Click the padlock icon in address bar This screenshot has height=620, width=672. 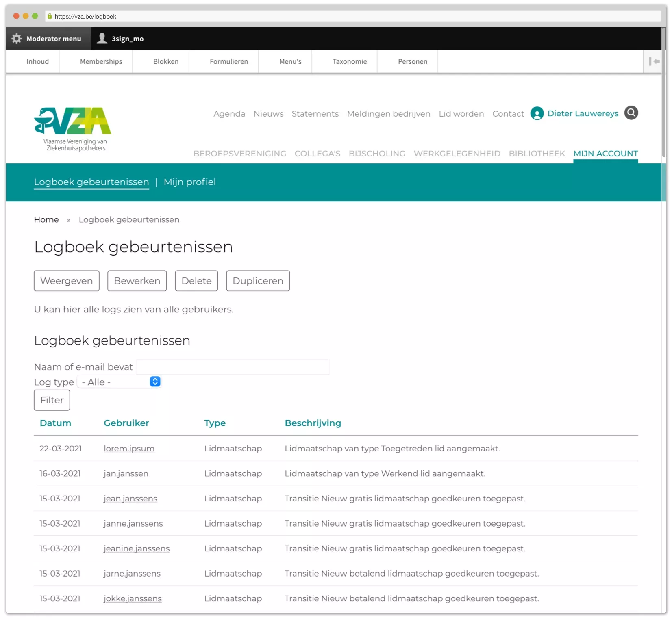[50, 16]
